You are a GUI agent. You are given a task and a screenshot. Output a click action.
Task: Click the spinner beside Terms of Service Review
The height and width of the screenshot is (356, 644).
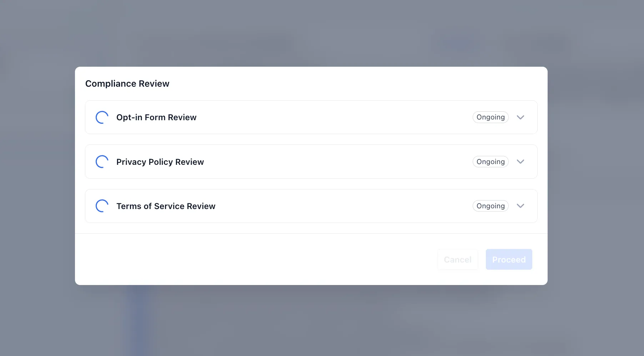(102, 206)
